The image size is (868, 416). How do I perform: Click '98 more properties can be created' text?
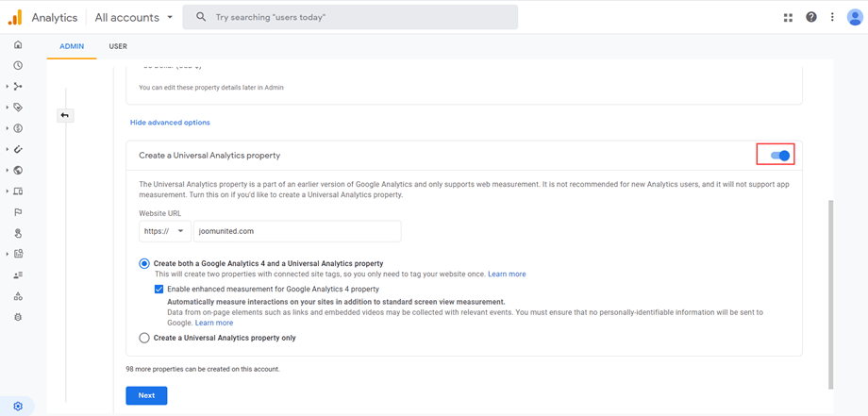203,369
